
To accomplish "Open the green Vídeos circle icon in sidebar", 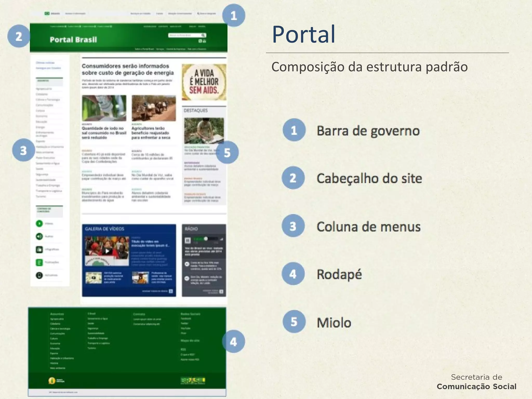I will (x=39, y=223).
